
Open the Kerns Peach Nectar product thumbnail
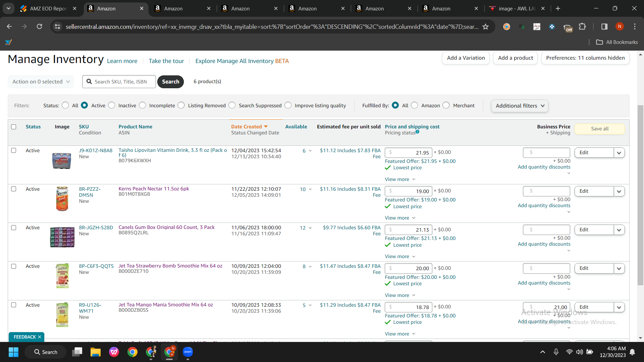click(x=62, y=199)
